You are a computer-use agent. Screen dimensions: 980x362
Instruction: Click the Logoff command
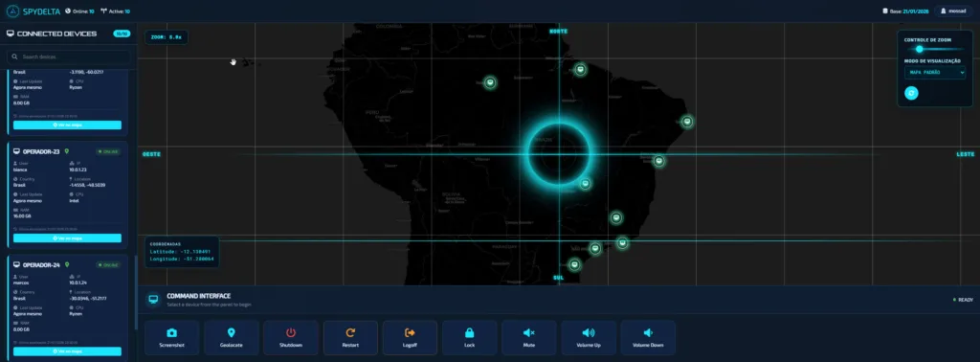pyautogui.click(x=410, y=338)
